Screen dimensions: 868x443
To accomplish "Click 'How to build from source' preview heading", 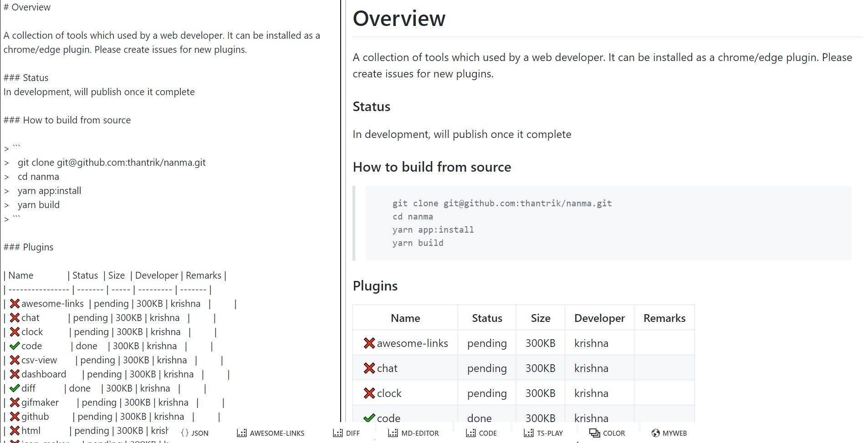I will tap(432, 167).
